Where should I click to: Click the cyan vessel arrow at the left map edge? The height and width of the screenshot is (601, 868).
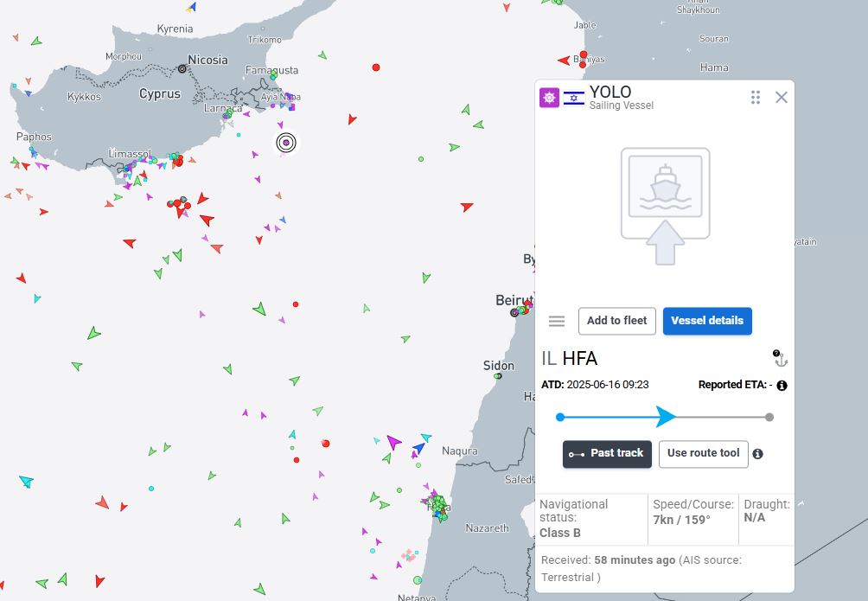(x=26, y=481)
